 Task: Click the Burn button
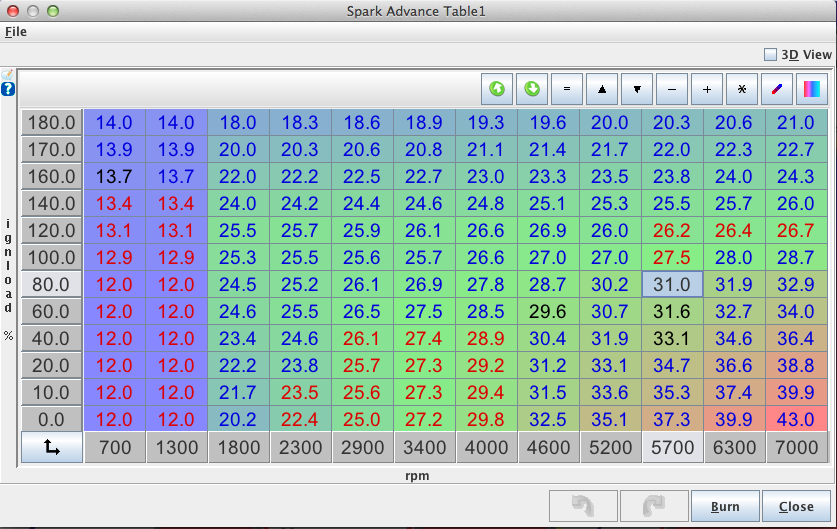tap(725, 506)
